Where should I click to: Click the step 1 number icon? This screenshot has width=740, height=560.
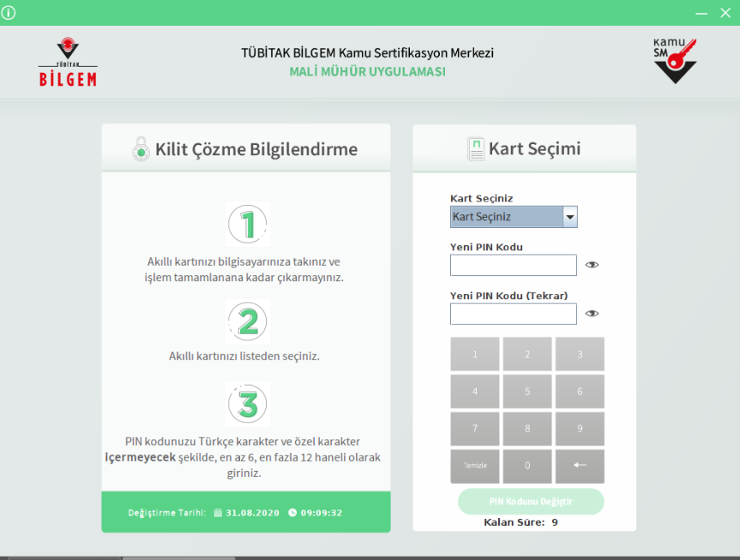point(247,224)
